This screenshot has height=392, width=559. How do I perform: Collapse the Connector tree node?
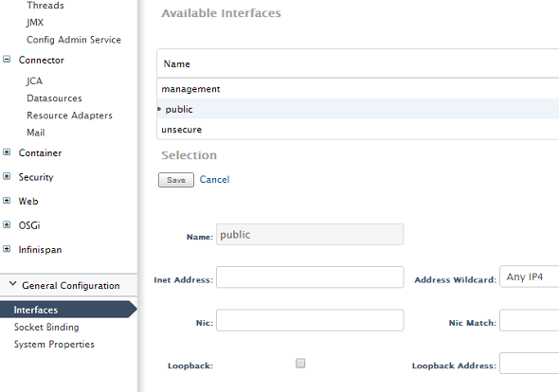click(7, 59)
